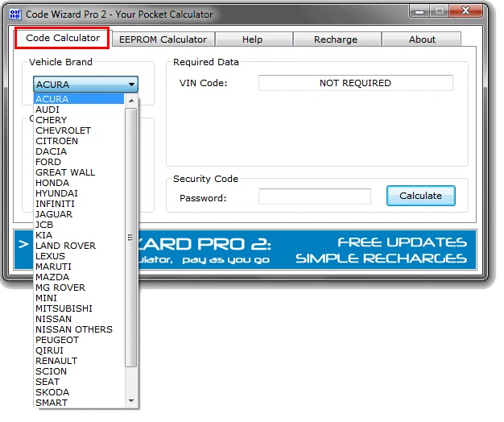Screen dimensions: 504x422
Task: Switch to the EEPROM Calculator tab
Action: pyautogui.click(x=163, y=39)
